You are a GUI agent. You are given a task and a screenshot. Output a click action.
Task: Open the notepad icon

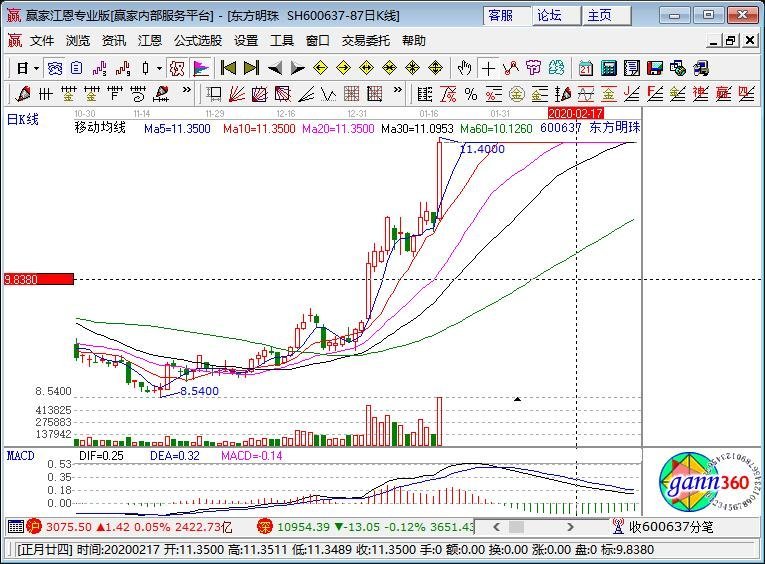point(631,68)
